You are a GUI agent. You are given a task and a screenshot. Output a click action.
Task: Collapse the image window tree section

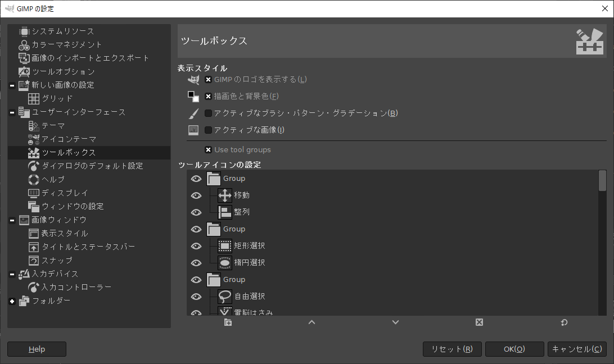coord(12,220)
